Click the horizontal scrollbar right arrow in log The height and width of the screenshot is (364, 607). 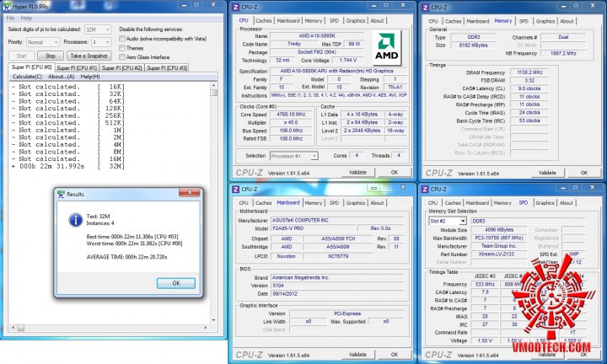(206, 328)
